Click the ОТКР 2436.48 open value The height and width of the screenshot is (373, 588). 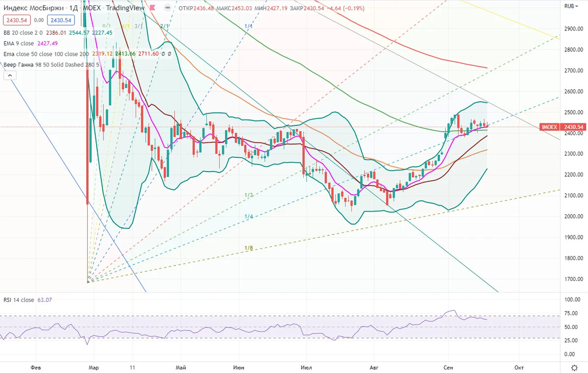197,8
